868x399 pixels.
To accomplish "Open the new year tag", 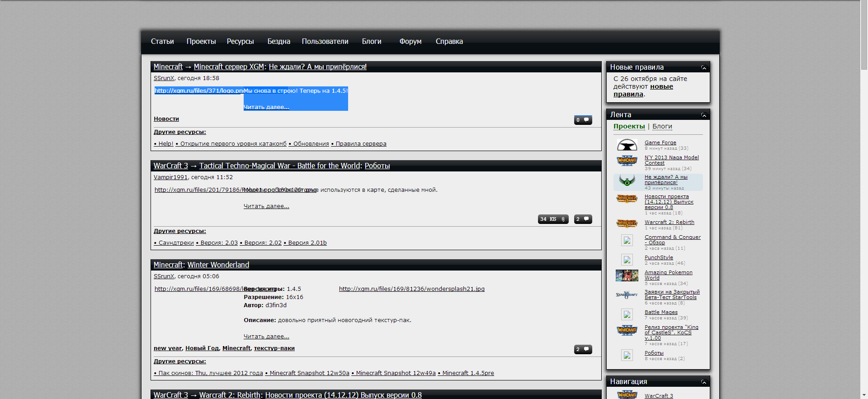I will (168, 348).
